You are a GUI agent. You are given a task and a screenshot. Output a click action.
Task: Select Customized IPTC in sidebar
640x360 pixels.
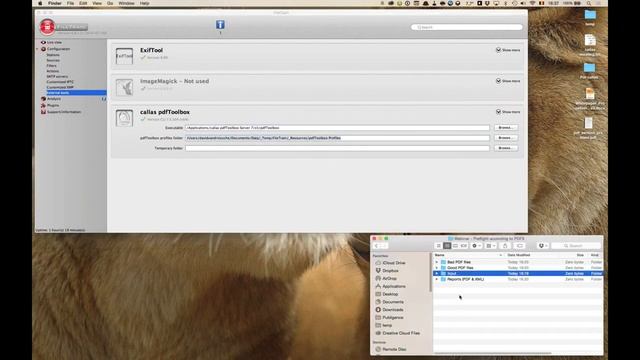click(60, 82)
